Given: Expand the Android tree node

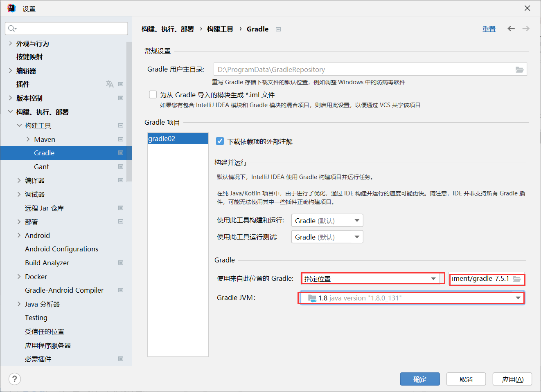Looking at the screenshot, I should (19, 235).
